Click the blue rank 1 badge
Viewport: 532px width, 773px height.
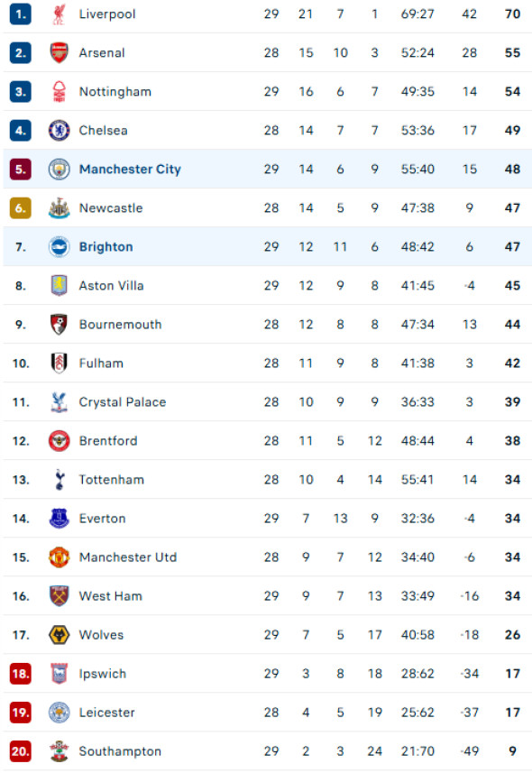[20, 14]
